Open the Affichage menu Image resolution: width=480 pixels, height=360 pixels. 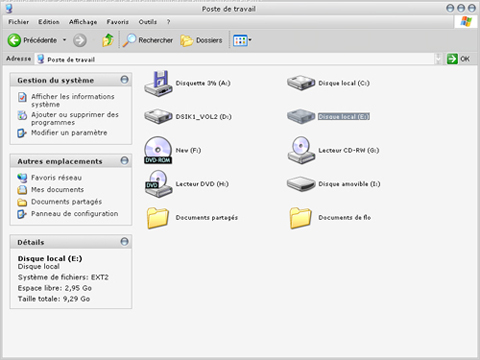[x=83, y=22]
